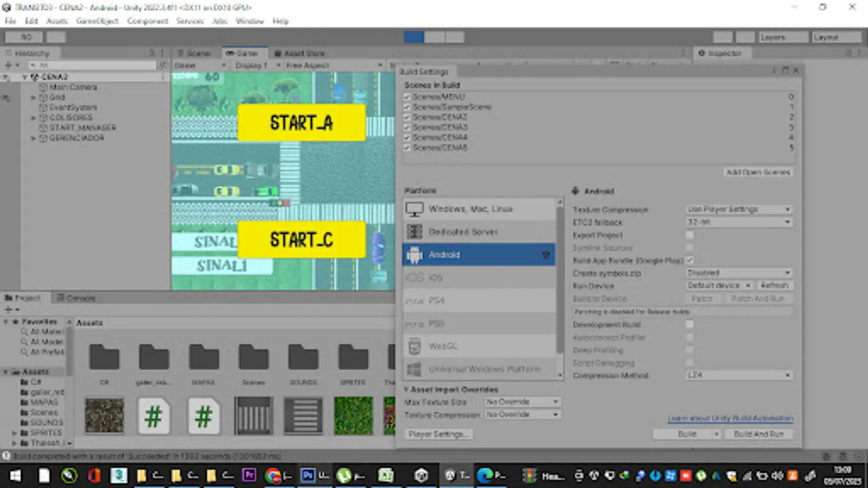Open the GameObject menu
The width and height of the screenshot is (868, 488).
click(x=97, y=21)
